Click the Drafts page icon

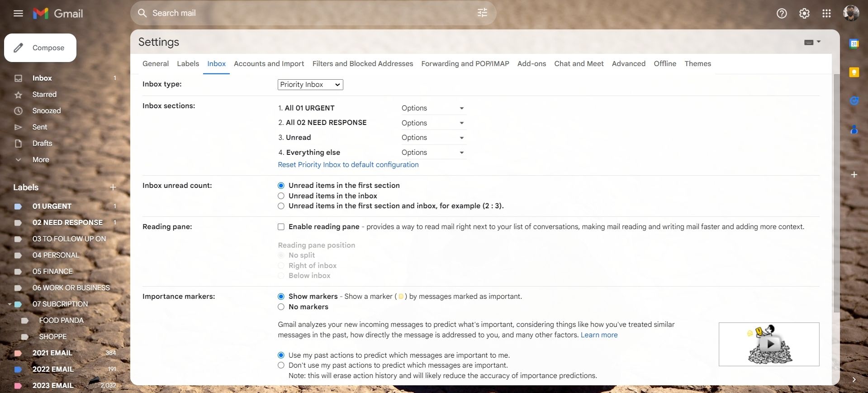pos(18,144)
